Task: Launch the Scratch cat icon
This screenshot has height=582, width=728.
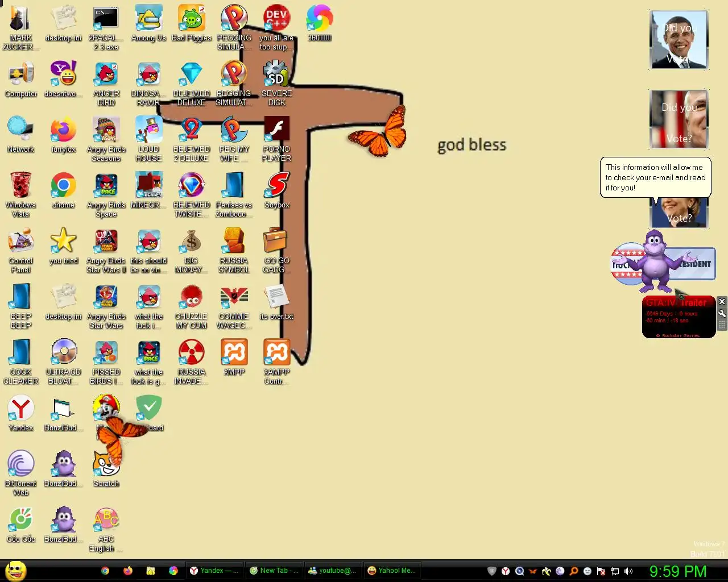Action: point(106,469)
